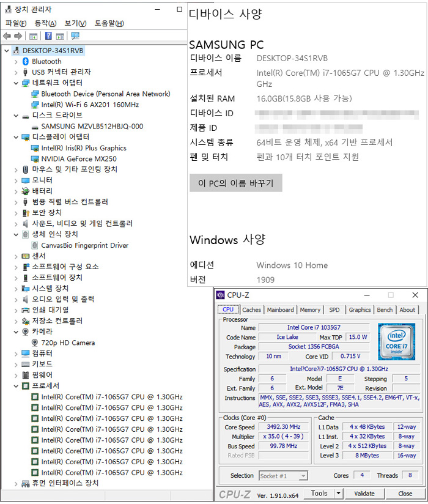
Task: Click the webcam icon beside 720p HD Camera
Action: pyautogui.click(x=35, y=343)
